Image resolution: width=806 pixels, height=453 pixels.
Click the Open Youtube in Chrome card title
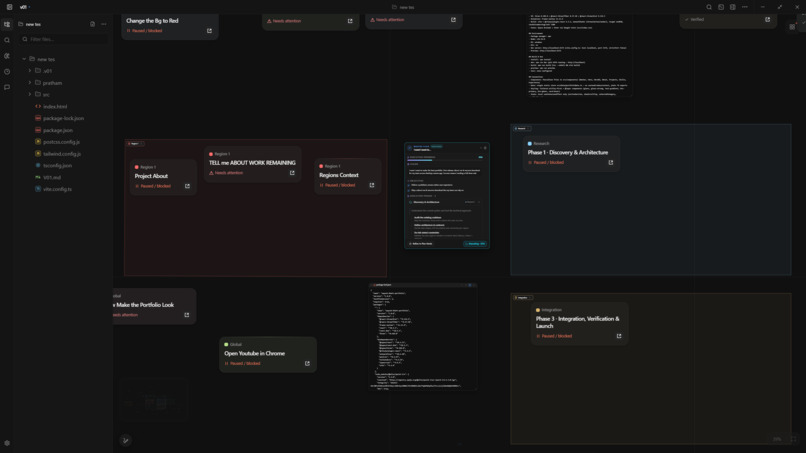tap(254, 353)
